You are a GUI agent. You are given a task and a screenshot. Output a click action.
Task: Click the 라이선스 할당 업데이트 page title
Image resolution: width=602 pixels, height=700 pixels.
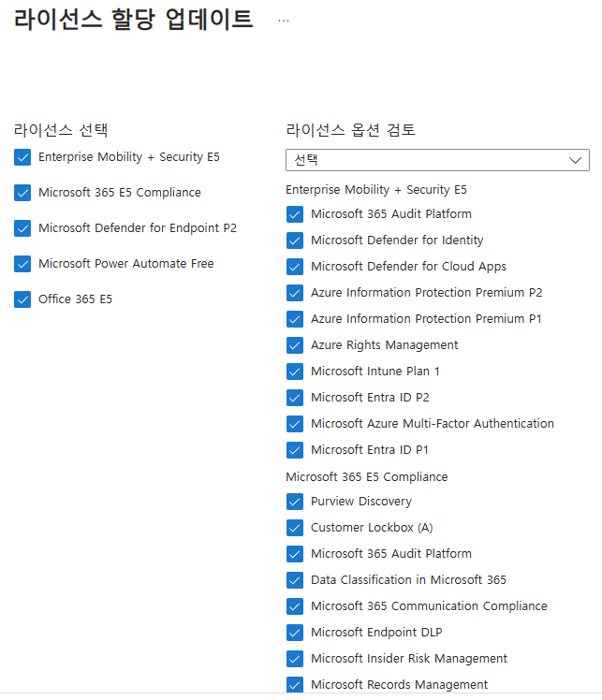click(x=134, y=20)
